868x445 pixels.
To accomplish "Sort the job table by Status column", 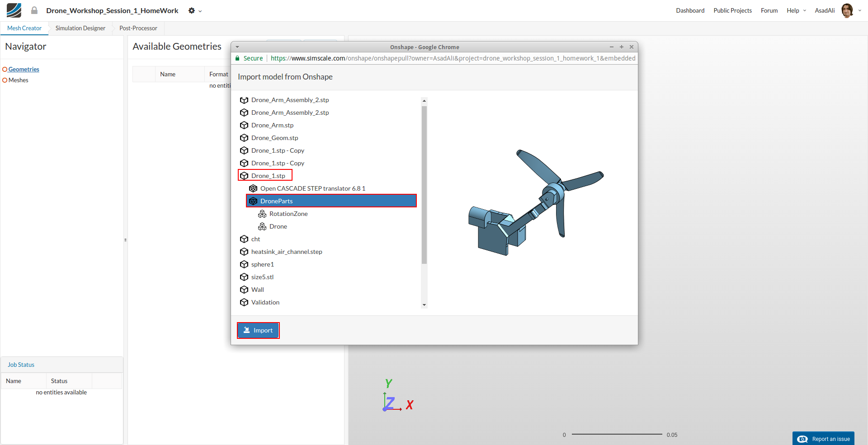I will click(x=69, y=381).
